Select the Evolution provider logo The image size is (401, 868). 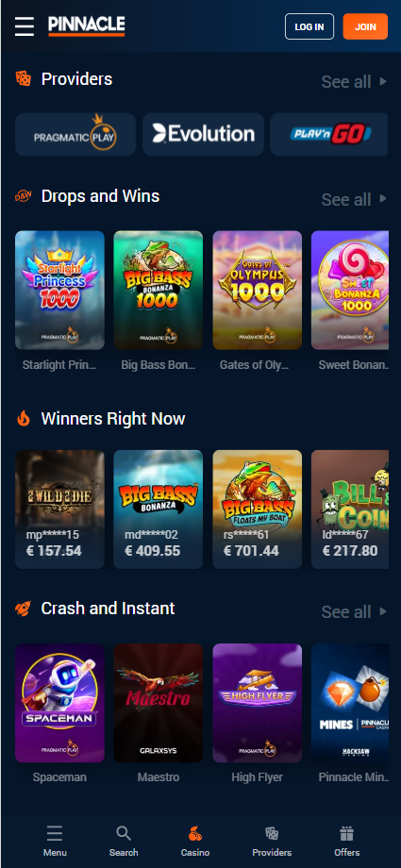(x=203, y=135)
